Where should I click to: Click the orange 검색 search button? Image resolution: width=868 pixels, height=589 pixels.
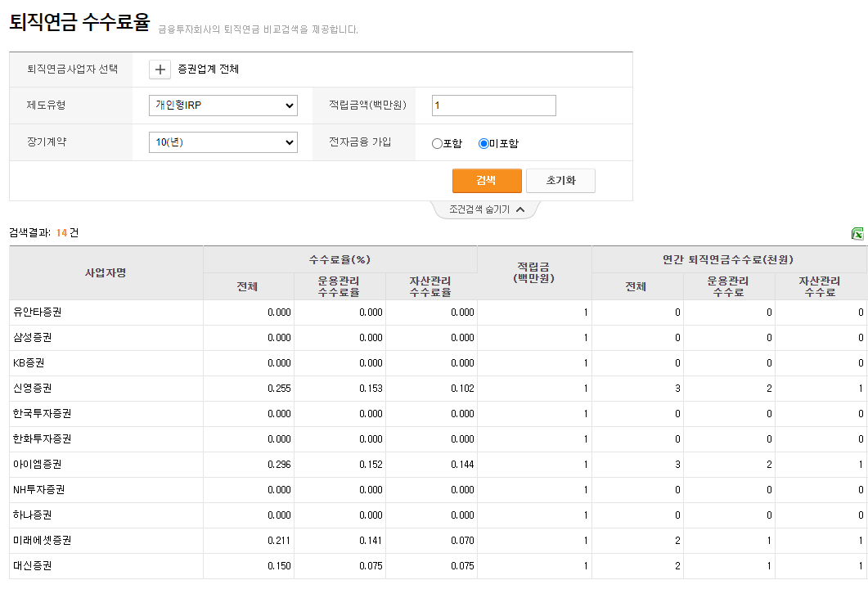pyautogui.click(x=487, y=180)
